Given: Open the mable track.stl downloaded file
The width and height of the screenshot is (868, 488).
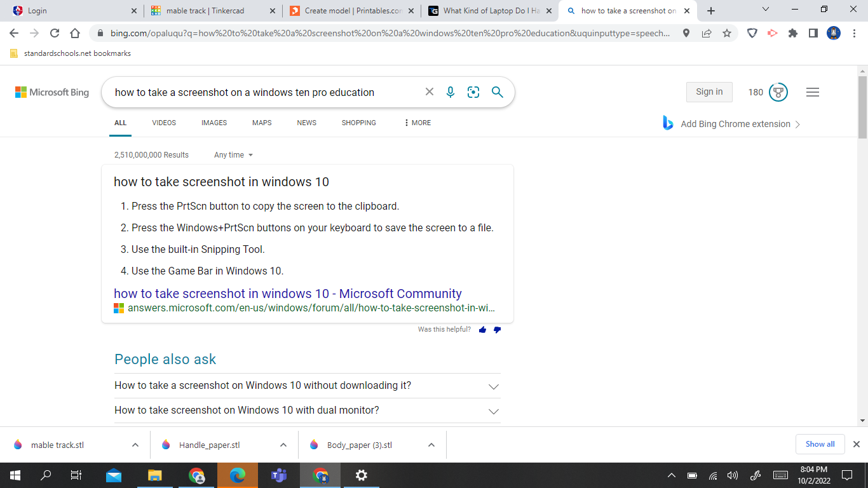Looking at the screenshot, I should pyautogui.click(x=57, y=445).
